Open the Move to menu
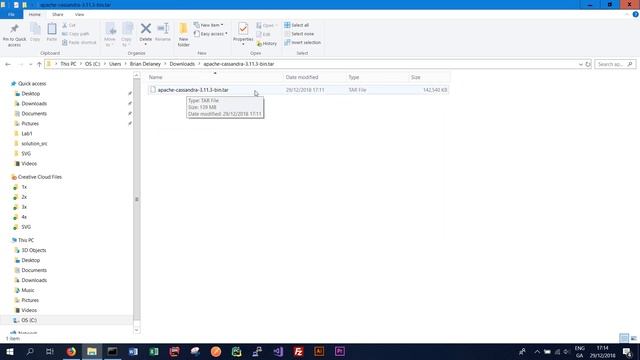Viewport: 640px width, 360px height. pyautogui.click(x=110, y=34)
